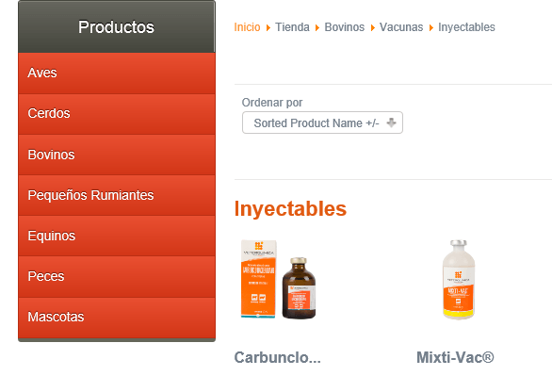552x392 pixels.
Task: Open the Peces category
Action: [x=117, y=276]
